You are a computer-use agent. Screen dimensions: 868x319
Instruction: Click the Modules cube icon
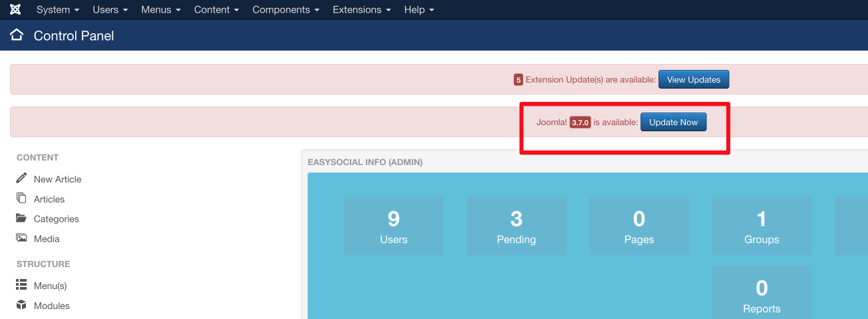pos(21,305)
